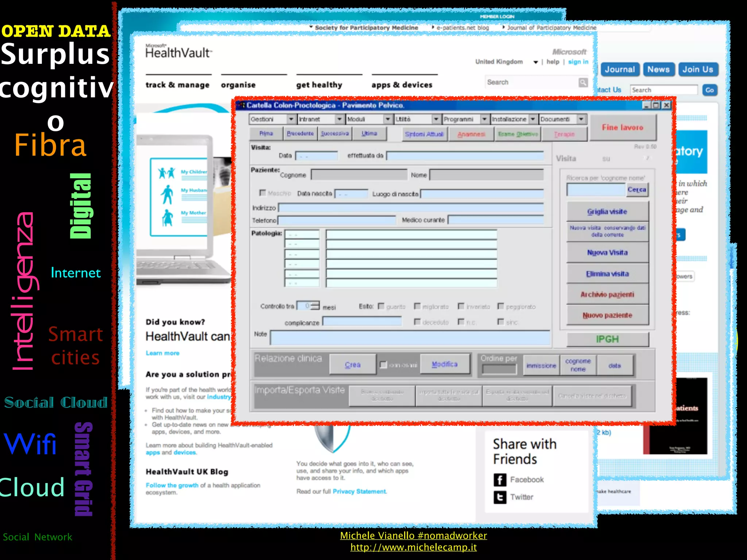Enable the peggiorato checkbox
Screen dimensions: 747x560
tap(501, 306)
